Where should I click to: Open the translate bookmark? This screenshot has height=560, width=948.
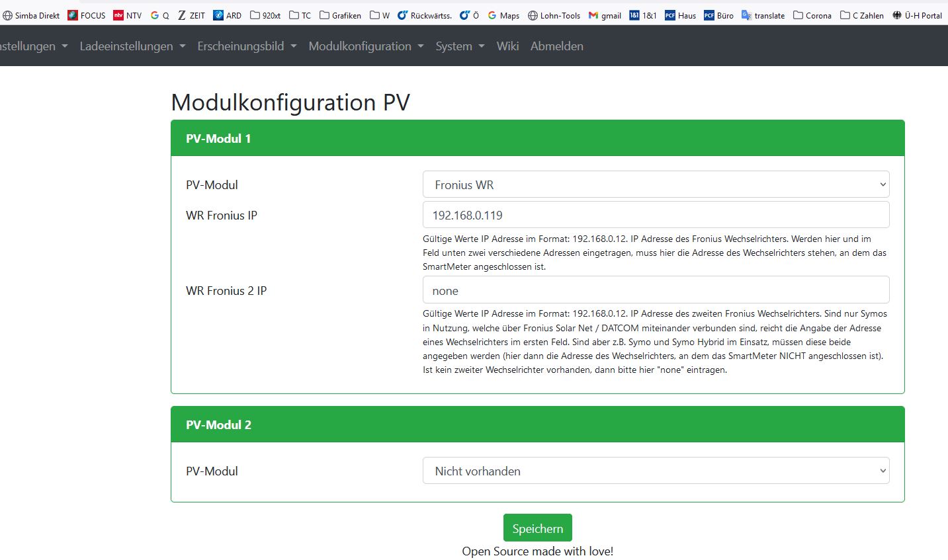[763, 15]
